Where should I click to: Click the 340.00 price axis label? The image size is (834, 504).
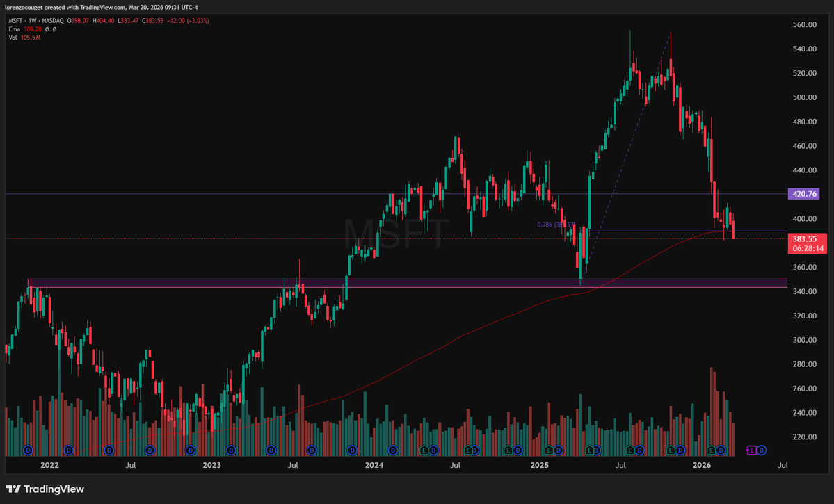(804, 291)
